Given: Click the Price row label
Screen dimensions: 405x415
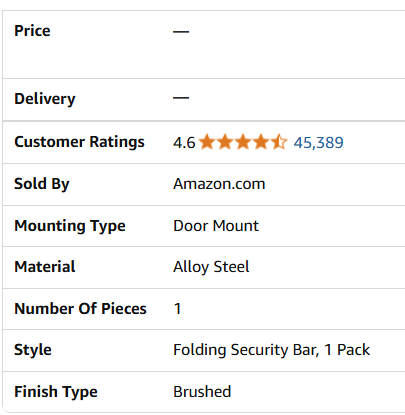Looking at the screenshot, I should click(32, 31).
